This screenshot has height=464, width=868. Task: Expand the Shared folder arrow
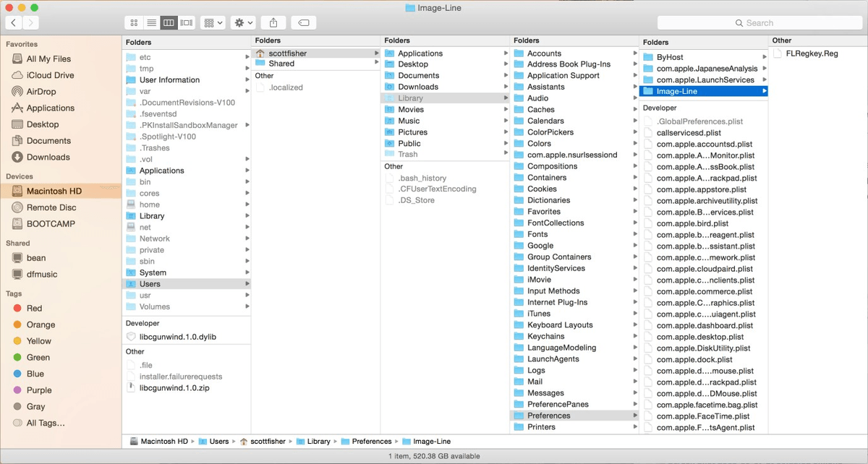[x=376, y=64]
